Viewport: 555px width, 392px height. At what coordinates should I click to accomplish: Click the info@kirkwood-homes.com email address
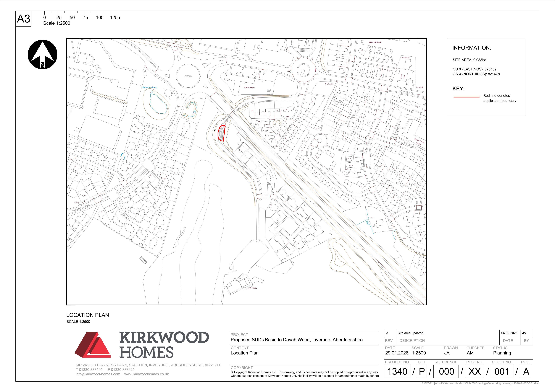click(98, 374)
